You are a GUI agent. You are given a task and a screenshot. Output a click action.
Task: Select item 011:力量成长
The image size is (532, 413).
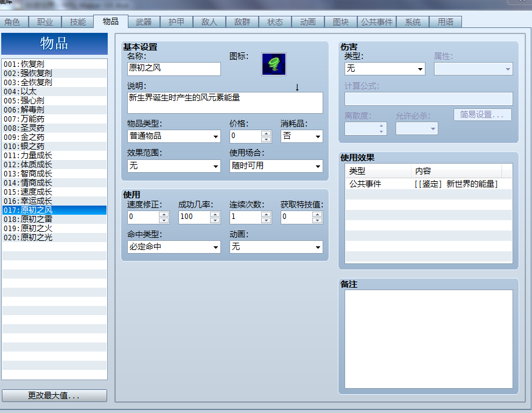pos(54,156)
